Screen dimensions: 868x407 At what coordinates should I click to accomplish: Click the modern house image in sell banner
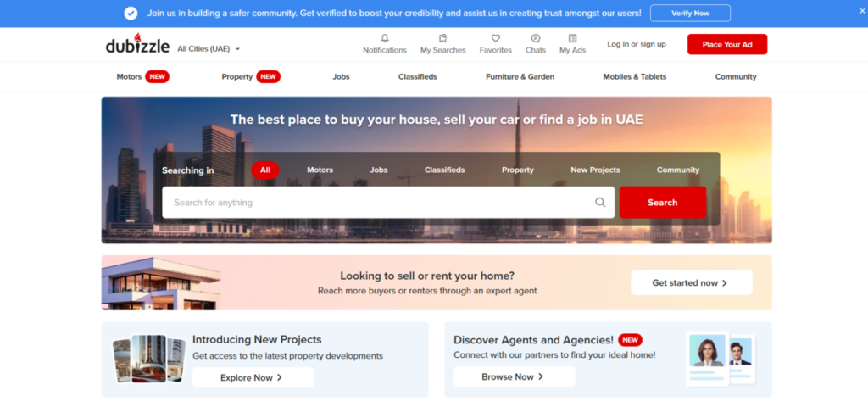point(161,283)
